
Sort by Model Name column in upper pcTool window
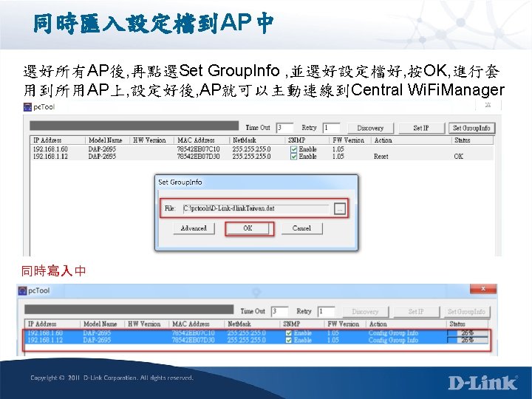[107, 140]
